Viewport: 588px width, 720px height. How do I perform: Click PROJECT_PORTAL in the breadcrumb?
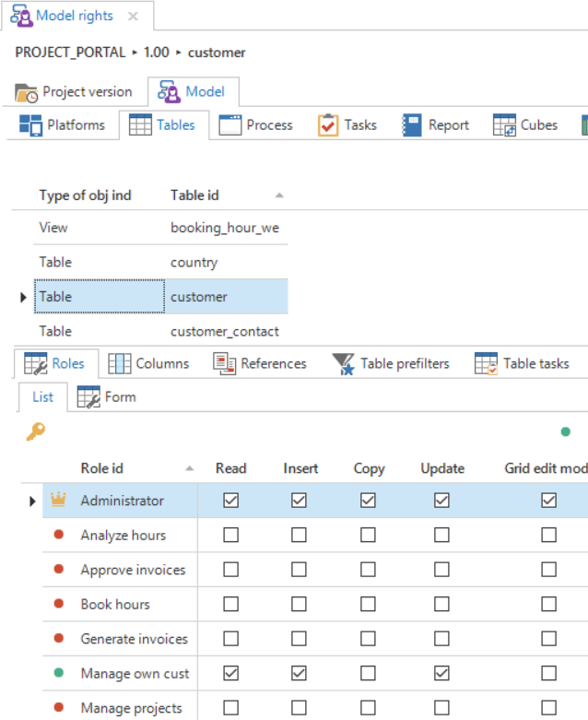tap(70, 53)
